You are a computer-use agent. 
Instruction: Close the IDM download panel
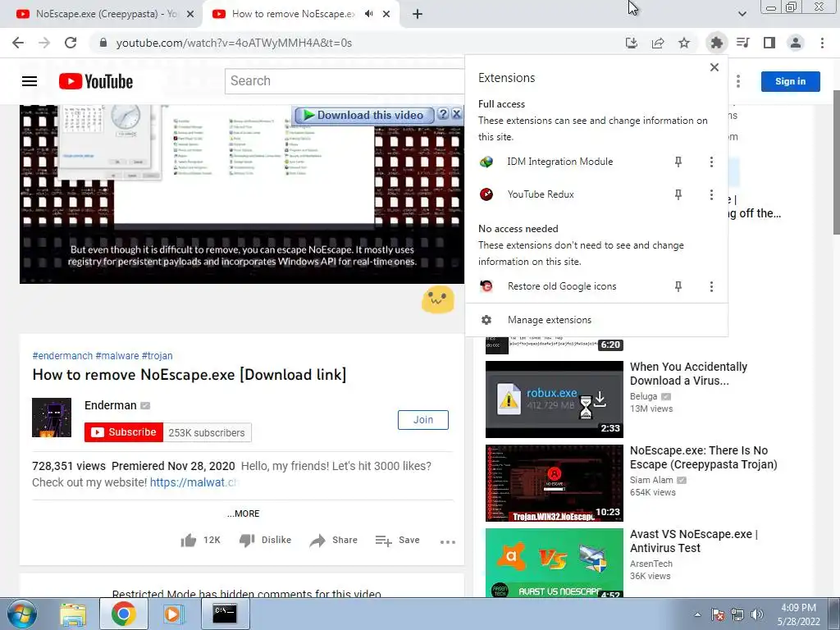point(456,114)
